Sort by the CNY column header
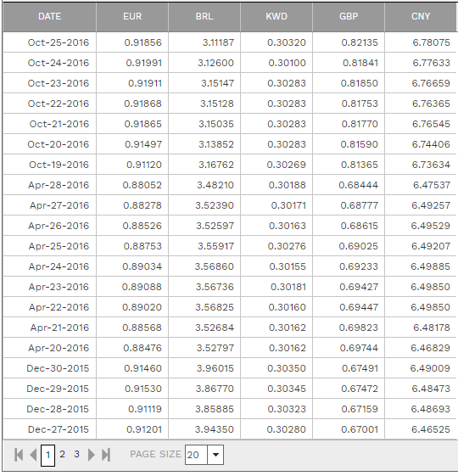 coord(421,16)
